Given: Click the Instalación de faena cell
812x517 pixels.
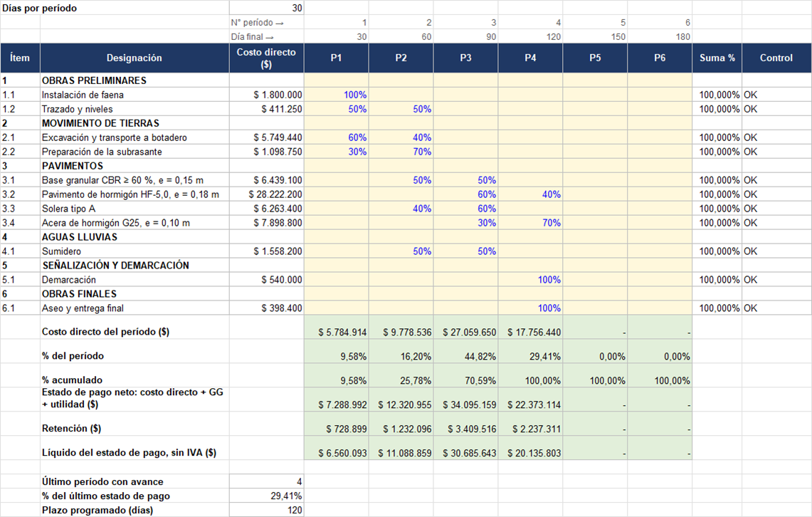Looking at the screenshot, I should (135, 95).
